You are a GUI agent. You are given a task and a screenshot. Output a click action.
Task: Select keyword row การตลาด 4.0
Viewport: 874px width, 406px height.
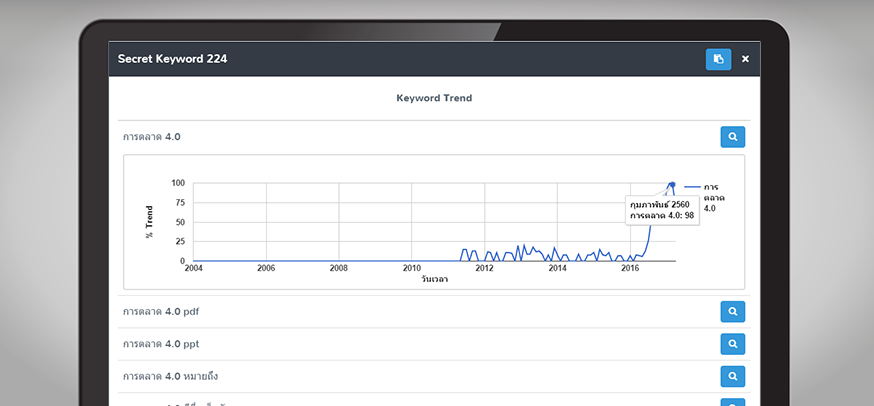(x=434, y=137)
